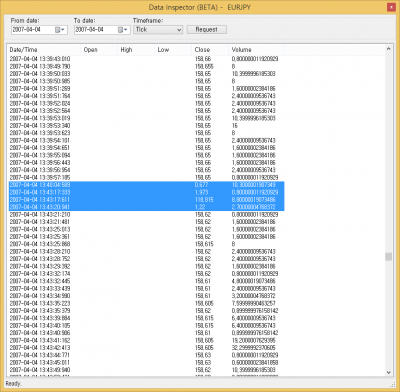The image size is (400, 392).
Task: Click the Volume value 19,2000007629395
Action: point(254,340)
